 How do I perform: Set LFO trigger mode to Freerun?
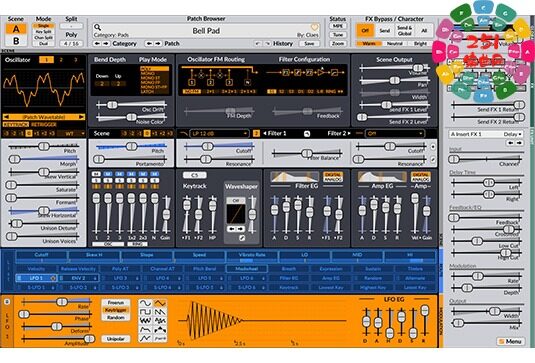116,303
